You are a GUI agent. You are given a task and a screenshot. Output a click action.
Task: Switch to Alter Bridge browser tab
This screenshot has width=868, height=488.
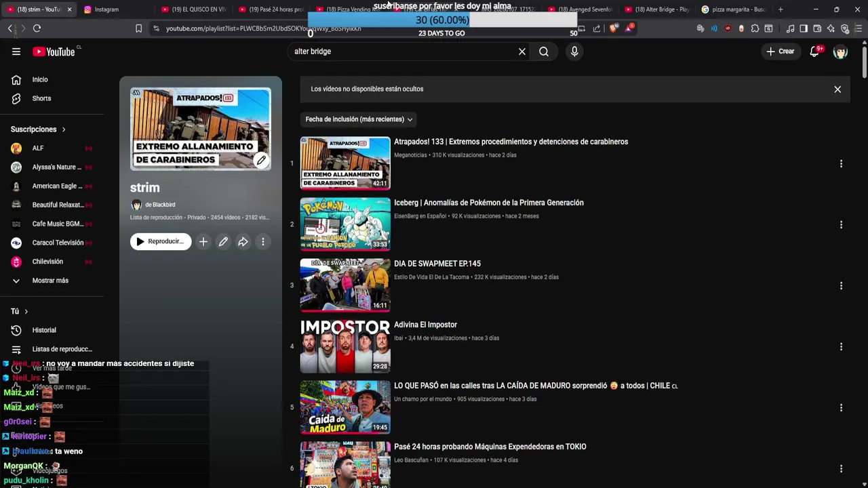point(658,9)
